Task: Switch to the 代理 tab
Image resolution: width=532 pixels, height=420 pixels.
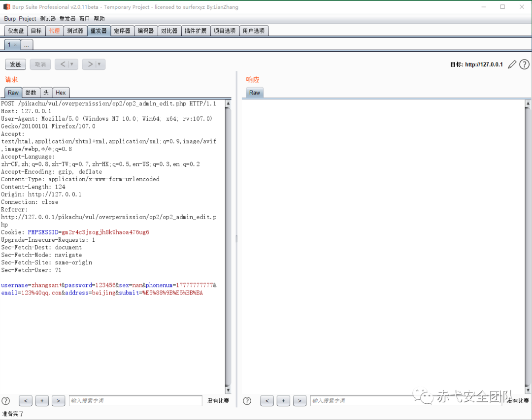Action: click(54, 31)
